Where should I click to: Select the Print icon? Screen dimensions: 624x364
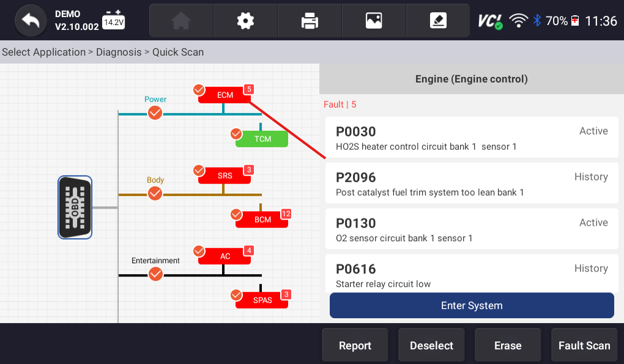[x=309, y=20]
